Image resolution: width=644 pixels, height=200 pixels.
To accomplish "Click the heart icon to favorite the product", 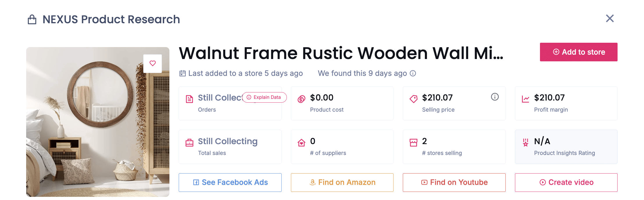I will pyautogui.click(x=152, y=64).
